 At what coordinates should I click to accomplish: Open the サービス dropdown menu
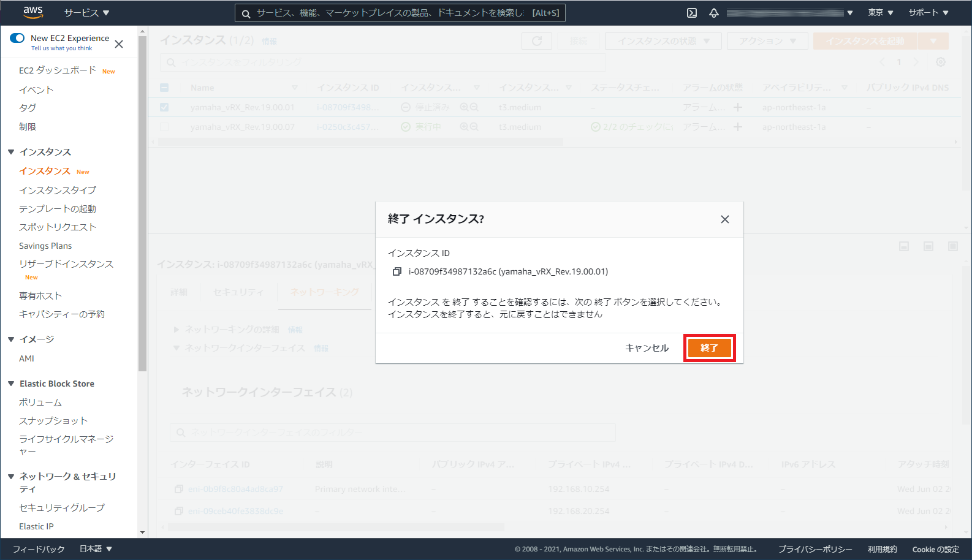pos(86,13)
